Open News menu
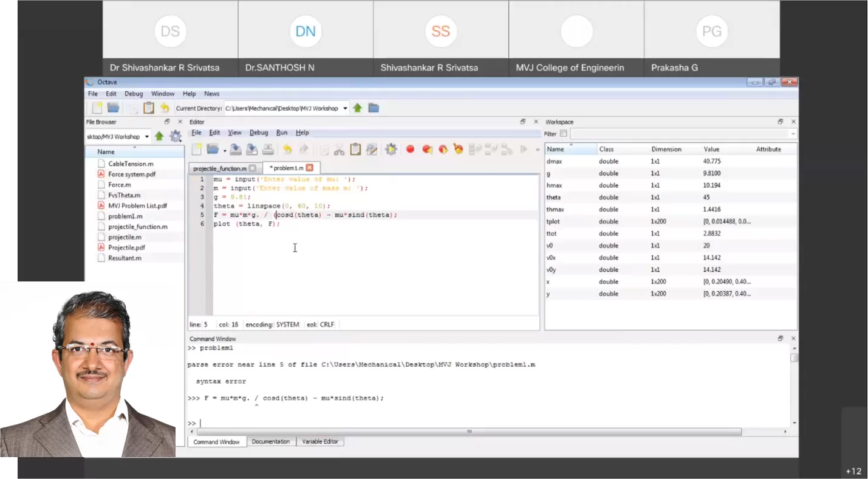 tap(211, 94)
